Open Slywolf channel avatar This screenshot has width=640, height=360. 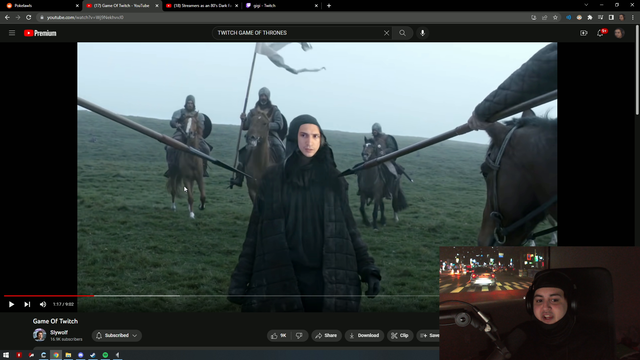click(40, 335)
